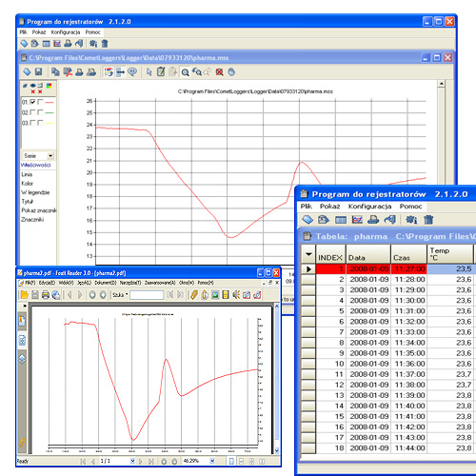Open the Szuka search dropdown arrow in Foxit
Viewport: 476px width, 476px height.
127,294
